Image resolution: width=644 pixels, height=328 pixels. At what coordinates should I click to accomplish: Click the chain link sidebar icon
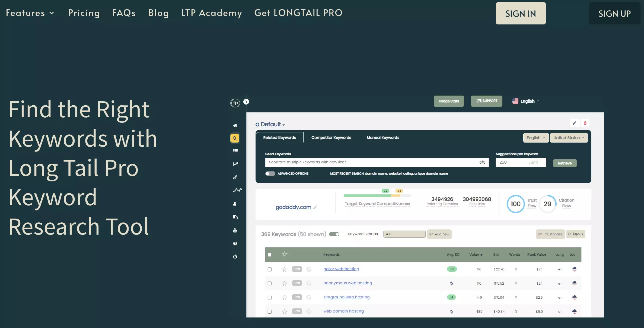tap(235, 177)
